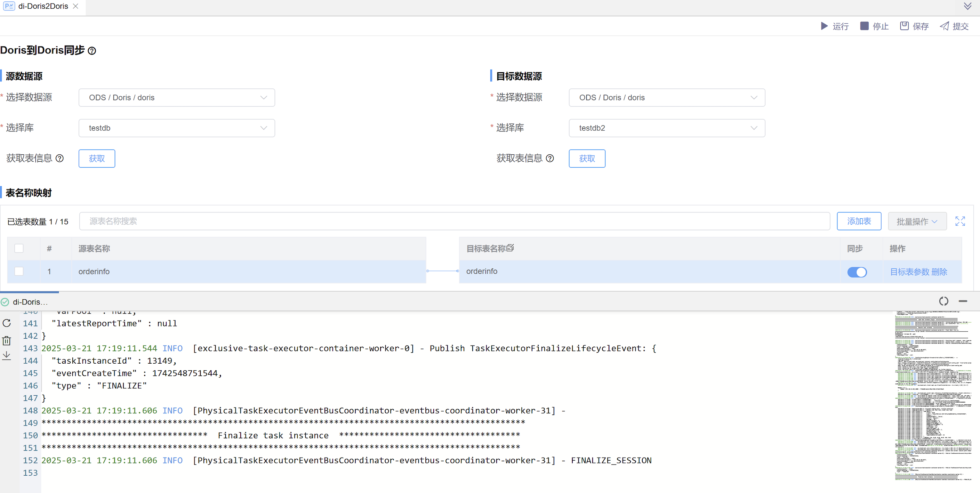Toggle the 同步 switch for orderinfo
This screenshot has width=980, height=493.
click(857, 272)
